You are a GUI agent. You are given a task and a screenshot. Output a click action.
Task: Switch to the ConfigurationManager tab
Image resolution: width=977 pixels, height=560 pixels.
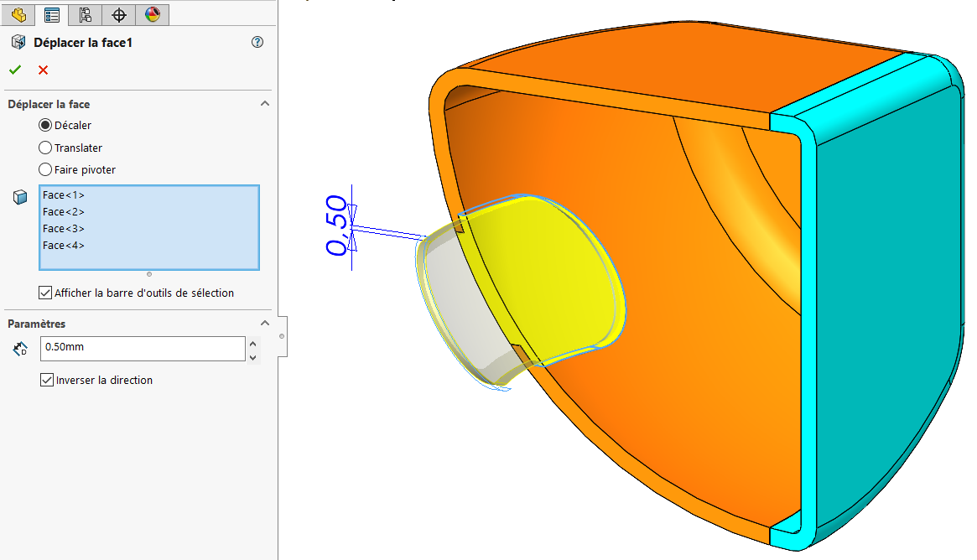coord(85,14)
